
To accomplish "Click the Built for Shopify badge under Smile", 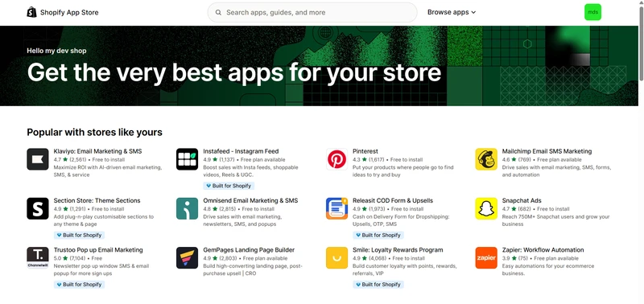I will click(x=378, y=285).
